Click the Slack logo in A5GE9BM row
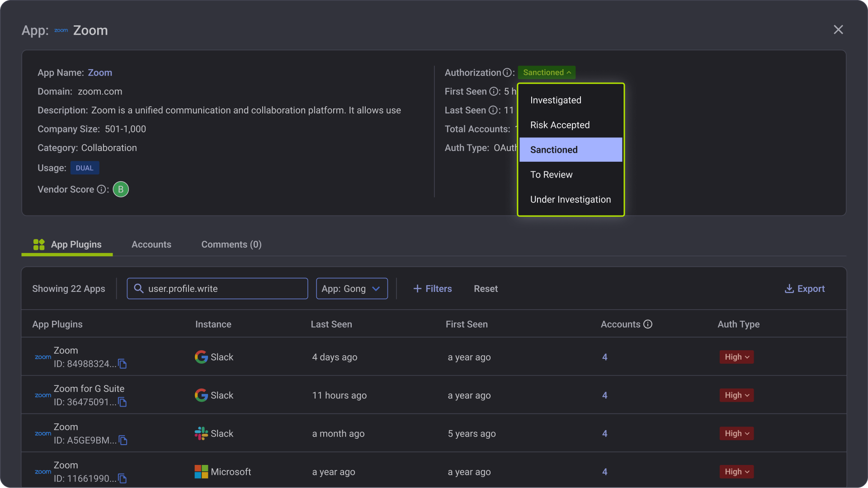The height and width of the screenshot is (488, 868). (x=201, y=433)
